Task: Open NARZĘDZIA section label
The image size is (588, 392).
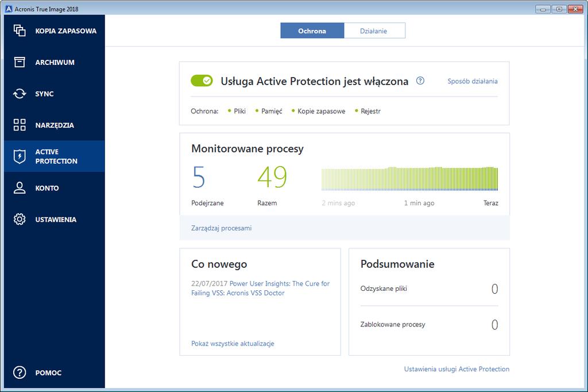Action: pos(55,125)
